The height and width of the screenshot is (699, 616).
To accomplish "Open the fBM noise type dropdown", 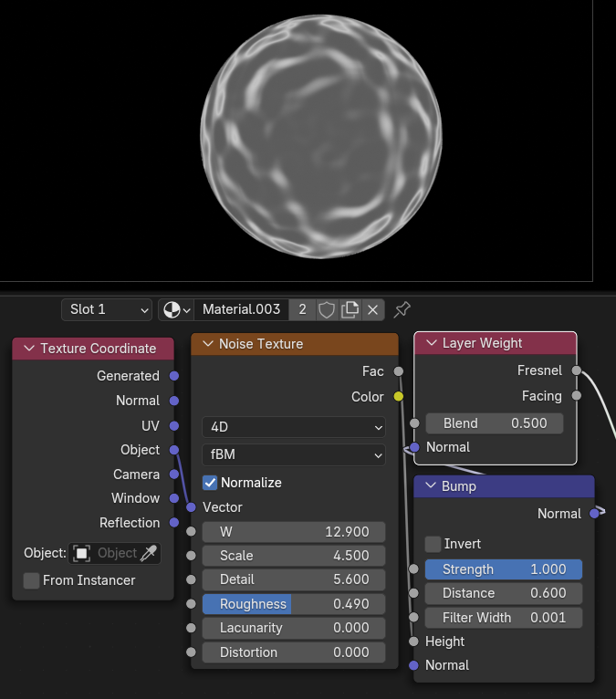I will 294,454.
